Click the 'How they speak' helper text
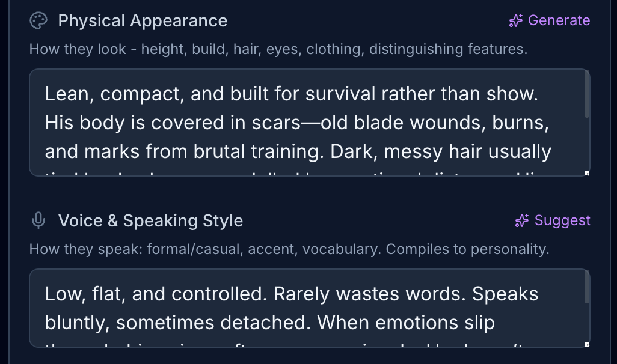Image resolution: width=617 pixels, height=364 pixels. point(289,249)
